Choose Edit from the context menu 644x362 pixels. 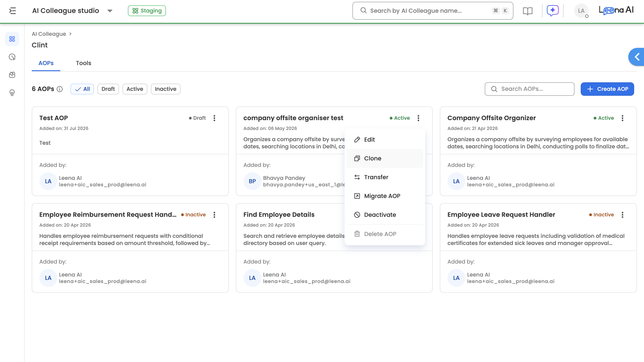(x=385, y=140)
